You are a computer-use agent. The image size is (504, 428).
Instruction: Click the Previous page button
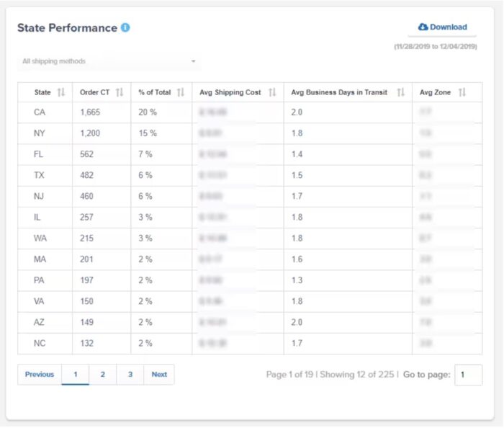pos(40,375)
